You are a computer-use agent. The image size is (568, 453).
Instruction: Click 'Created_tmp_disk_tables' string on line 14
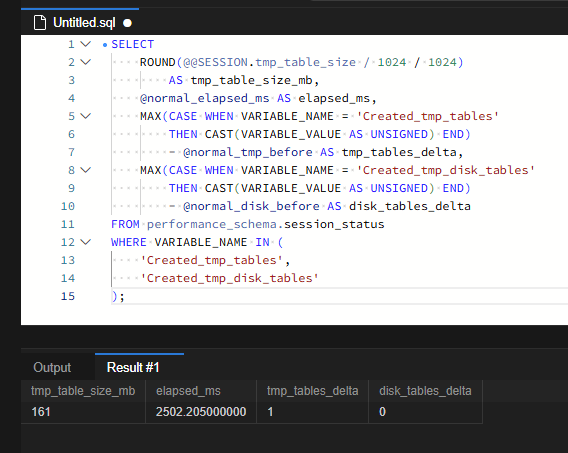click(x=229, y=278)
